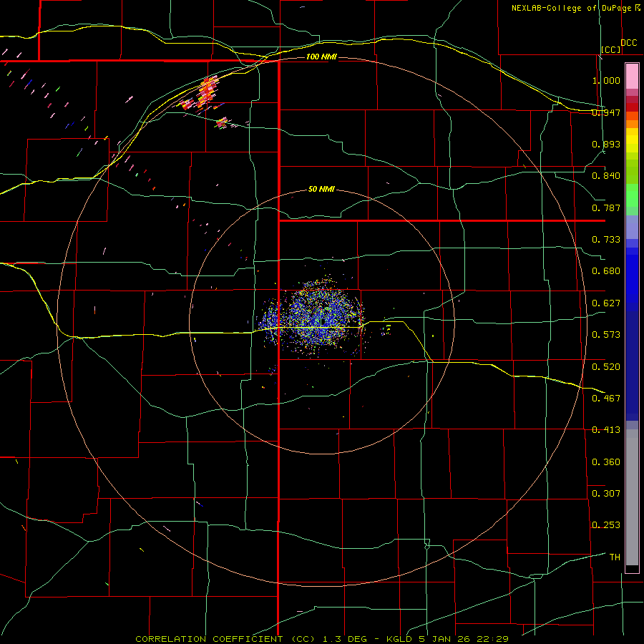Click the 0.840 scale value
This screenshot has width=644, height=644.
tap(606, 176)
